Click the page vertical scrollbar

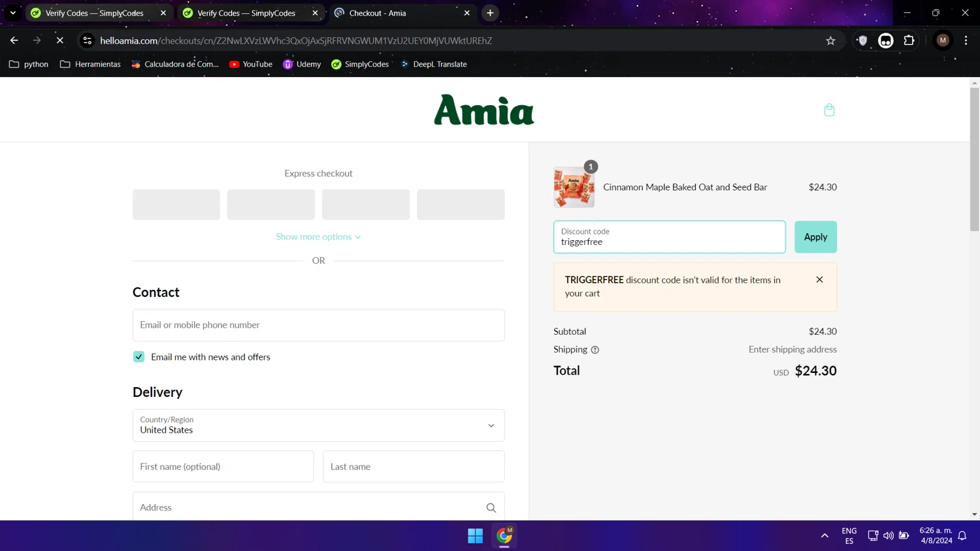tap(974, 159)
